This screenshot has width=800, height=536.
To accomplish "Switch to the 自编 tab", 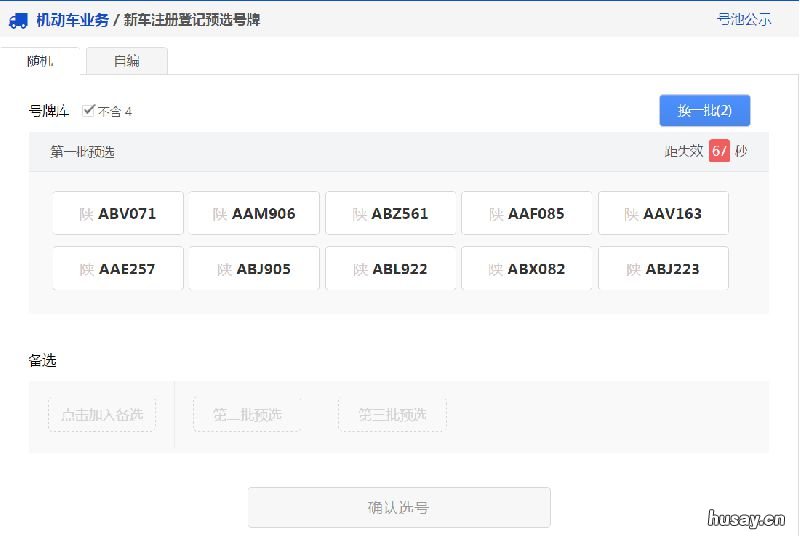I will [126, 61].
